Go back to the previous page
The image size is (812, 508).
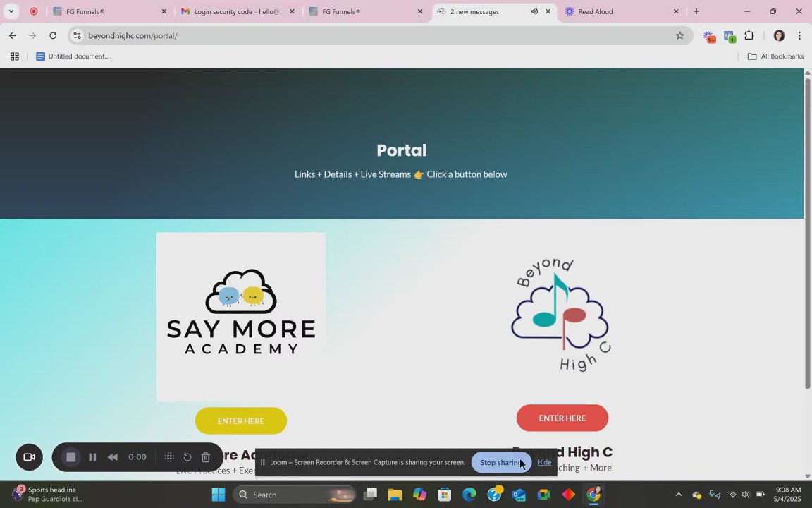[x=13, y=35]
